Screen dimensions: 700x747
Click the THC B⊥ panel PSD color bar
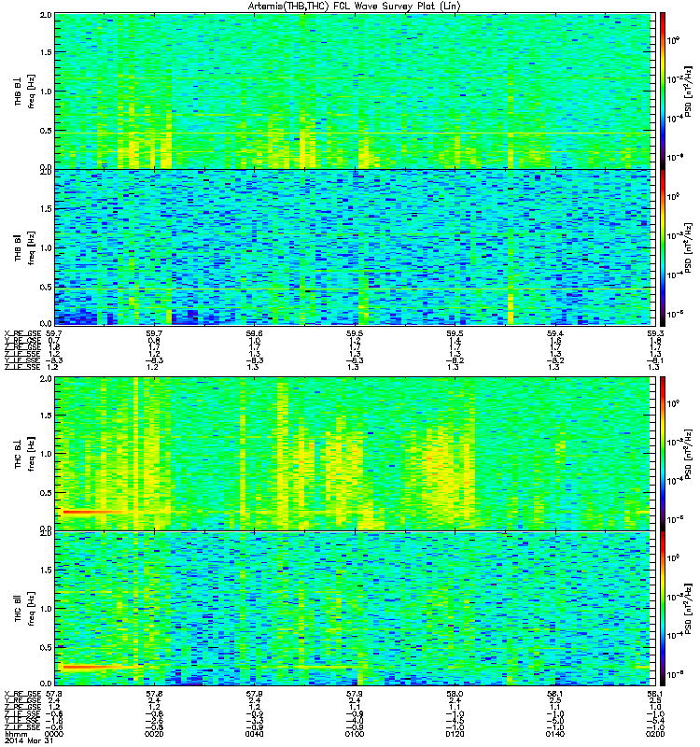pyautogui.click(x=662, y=454)
